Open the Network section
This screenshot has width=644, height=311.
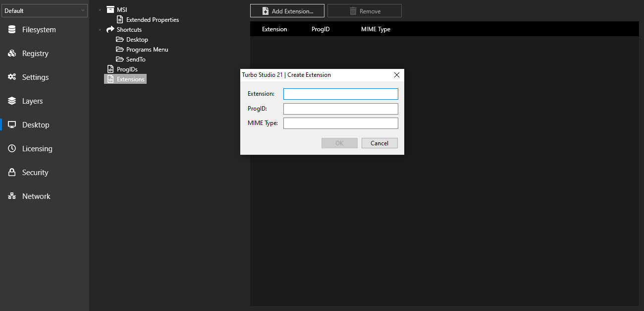[x=36, y=196]
